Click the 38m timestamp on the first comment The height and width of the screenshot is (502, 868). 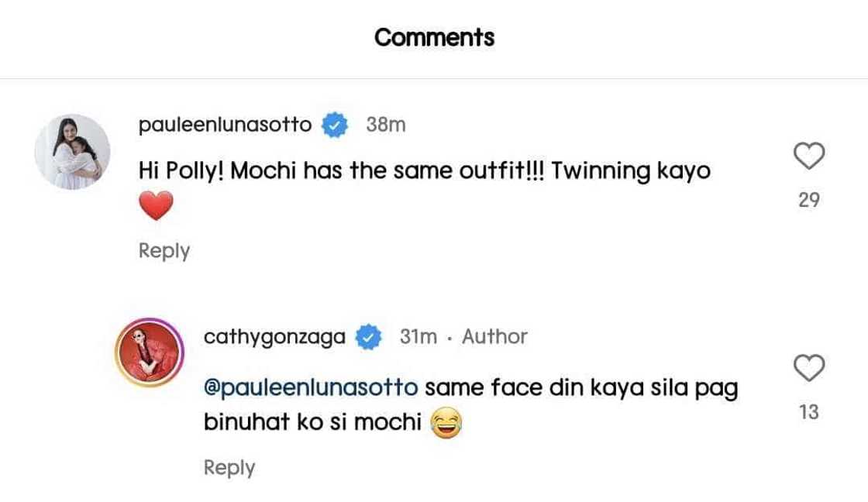[x=385, y=125]
